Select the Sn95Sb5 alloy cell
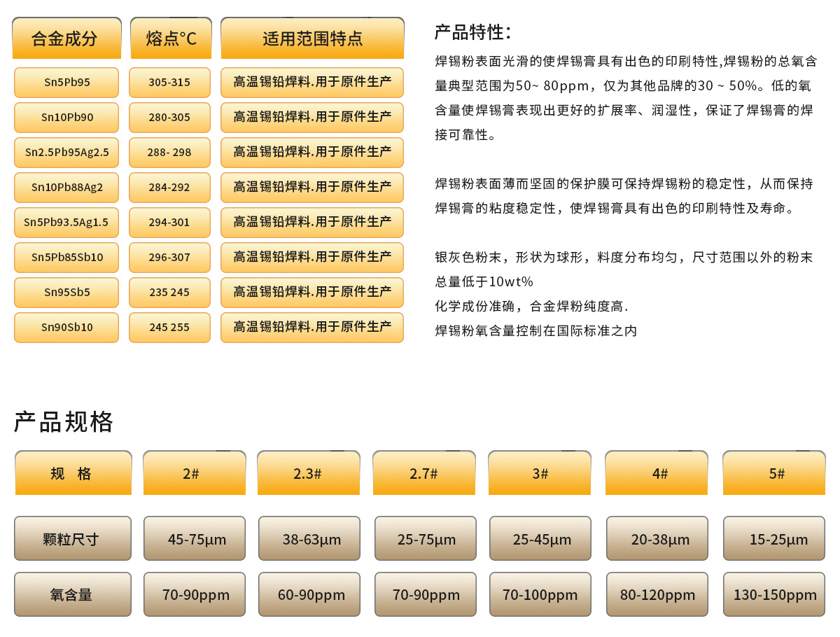 pos(66,293)
